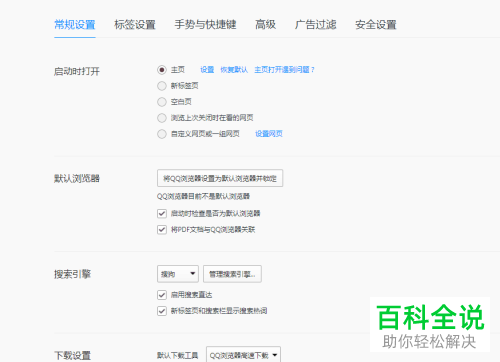
Task: Open the 广告过滤 tab
Action: 315,25
